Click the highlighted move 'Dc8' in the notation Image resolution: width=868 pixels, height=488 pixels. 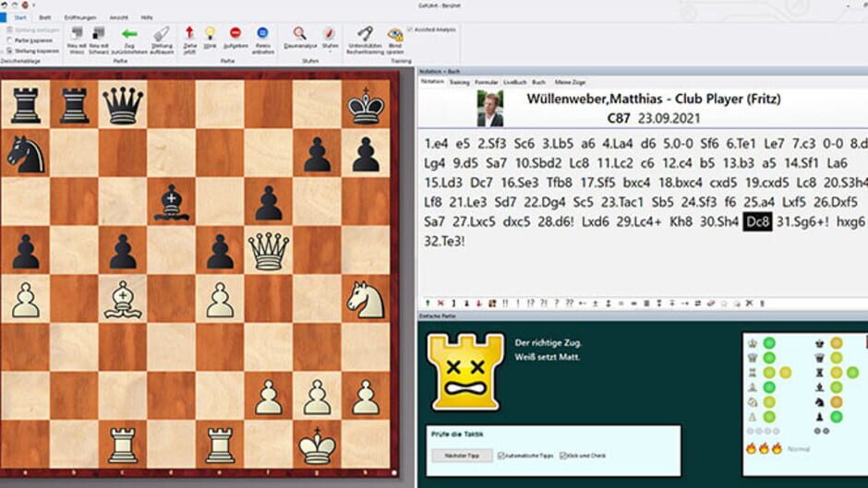pos(754,222)
